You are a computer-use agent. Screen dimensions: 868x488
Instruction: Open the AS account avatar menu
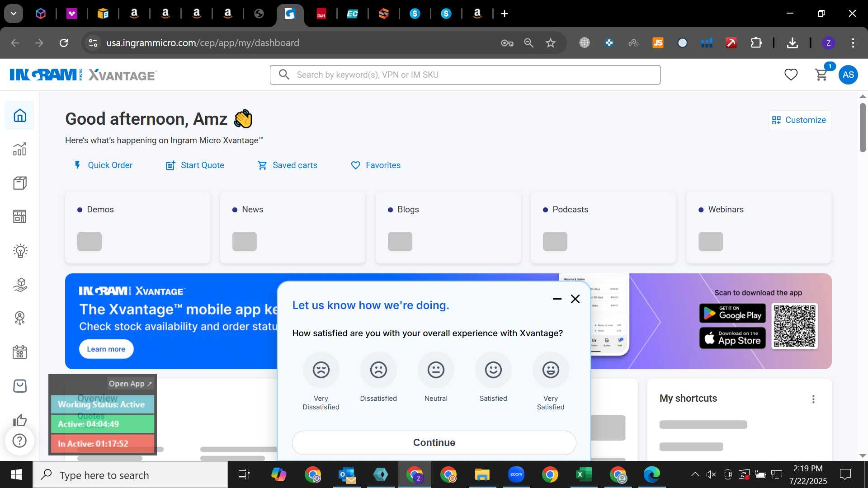click(848, 75)
